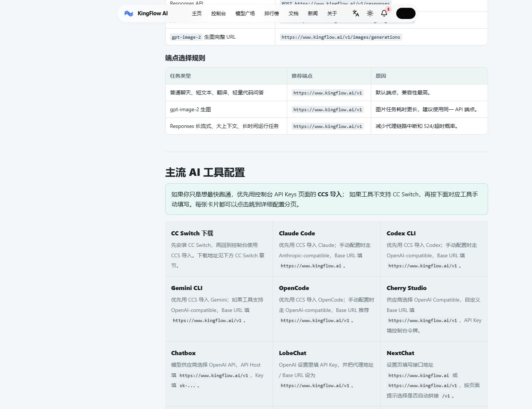Click the Base URL code in the LobeChat card
Viewport: 532px width, 409px height.
click(315, 386)
